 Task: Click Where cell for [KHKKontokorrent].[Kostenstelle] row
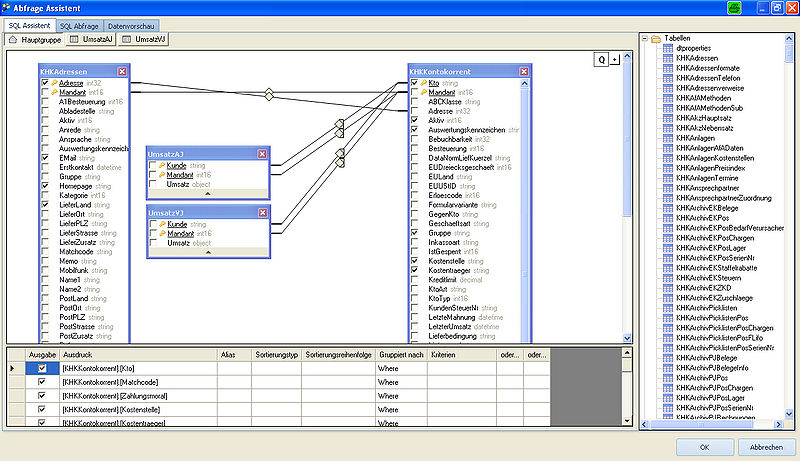402,409
